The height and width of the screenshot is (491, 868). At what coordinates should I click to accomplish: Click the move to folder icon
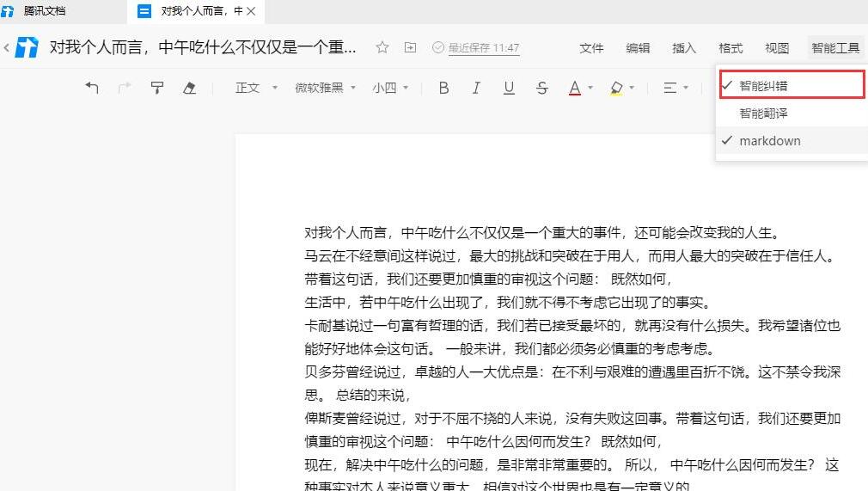coord(410,47)
